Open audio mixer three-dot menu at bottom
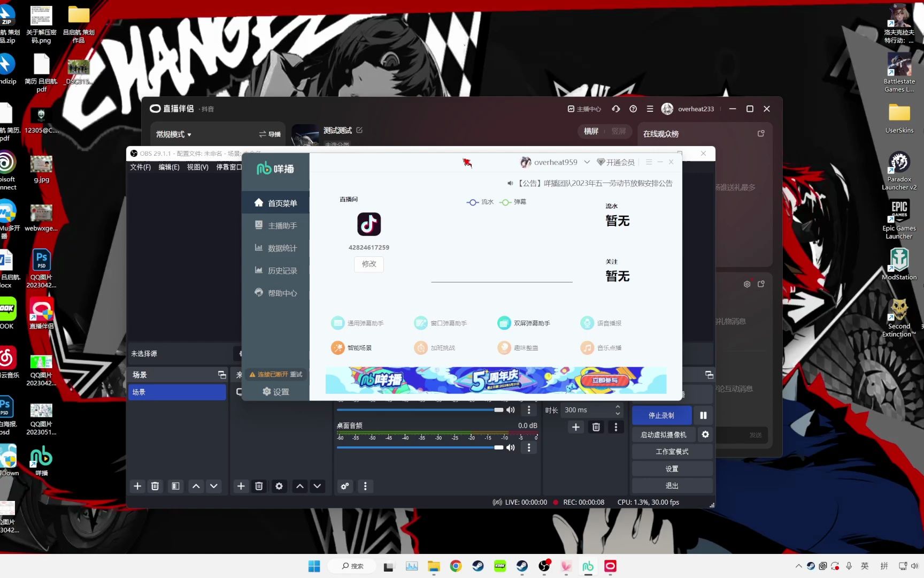924x578 pixels. pos(365,486)
